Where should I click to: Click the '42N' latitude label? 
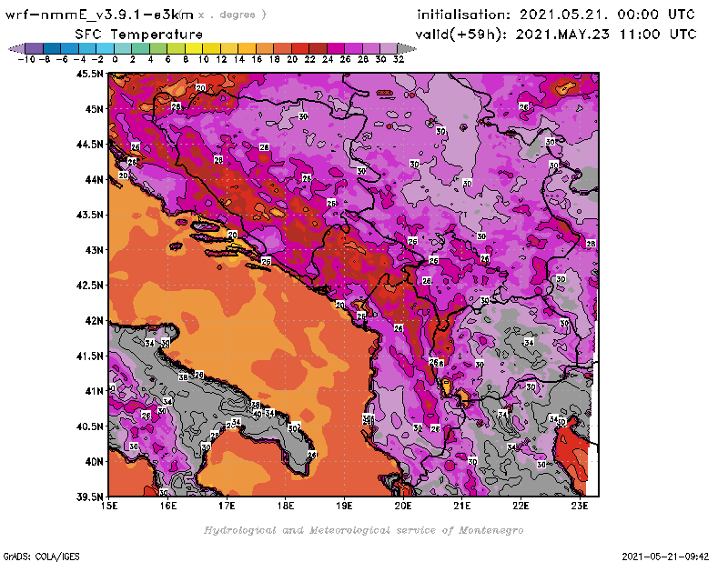tap(95, 321)
